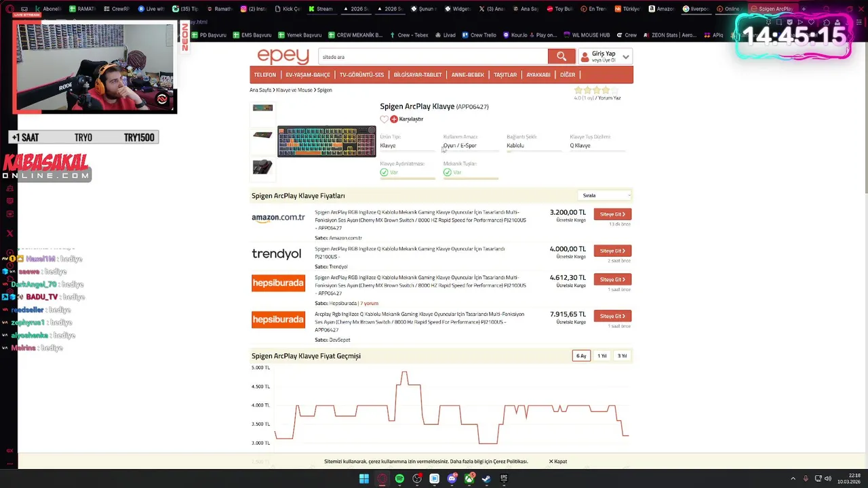Click the Klavye Aydınlatması 'Var' check mark
Viewport: 868px width, 488px height.
pos(384,172)
